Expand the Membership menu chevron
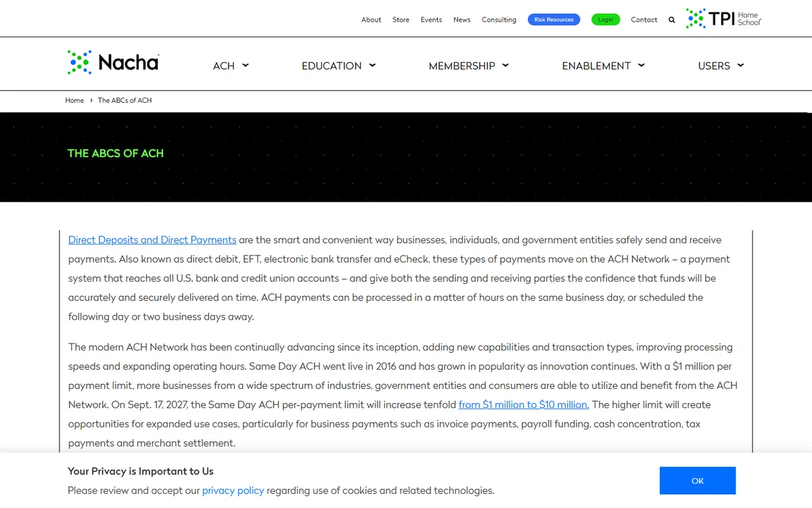 tap(505, 66)
